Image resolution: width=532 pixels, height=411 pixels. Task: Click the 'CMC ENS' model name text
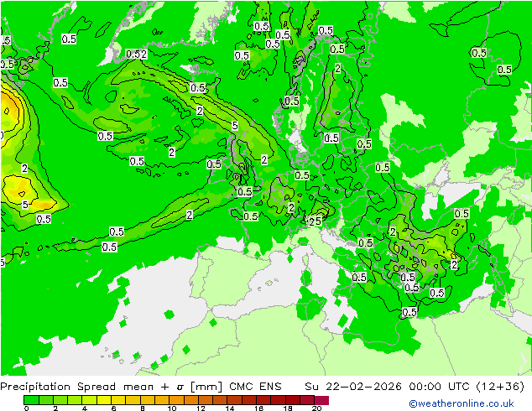click(x=255, y=387)
